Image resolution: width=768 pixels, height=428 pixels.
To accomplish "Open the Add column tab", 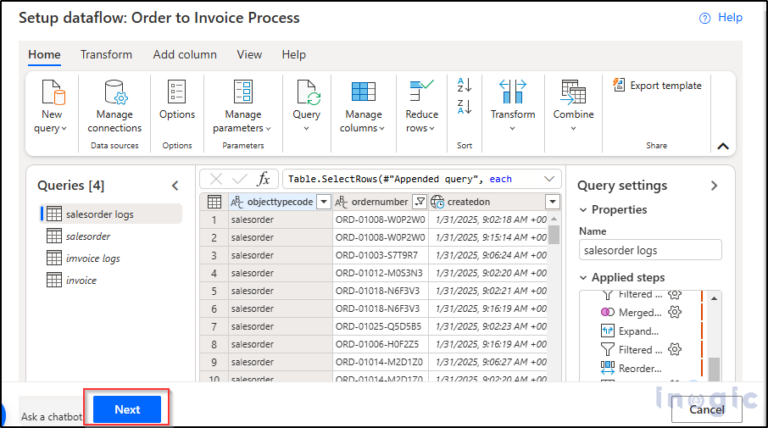I will [x=184, y=54].
